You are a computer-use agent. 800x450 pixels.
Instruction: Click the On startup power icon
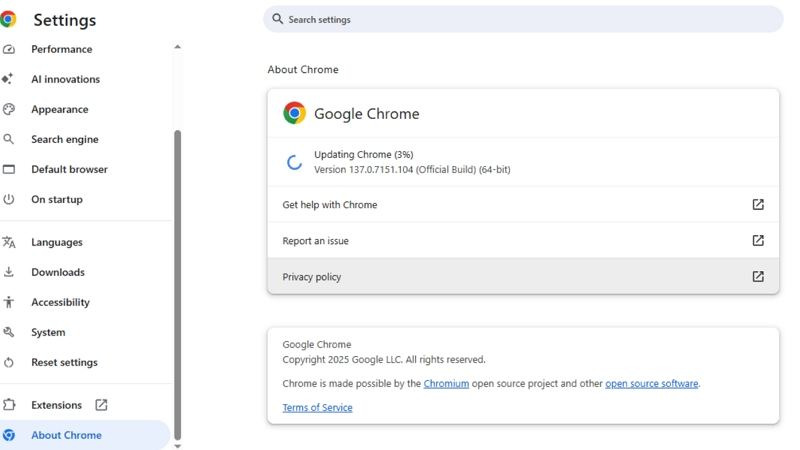pyautogui.click(x=9, y=199)
